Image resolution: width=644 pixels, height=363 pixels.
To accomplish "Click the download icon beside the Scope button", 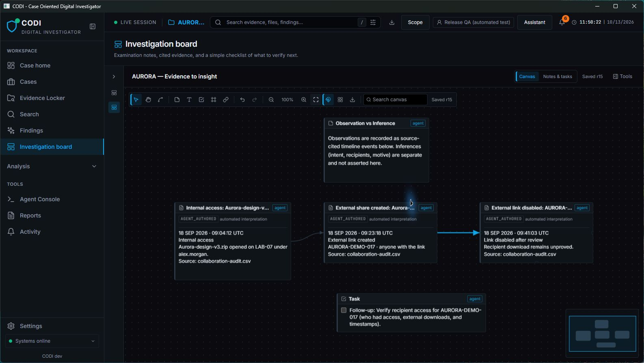I will coord(392,22).
